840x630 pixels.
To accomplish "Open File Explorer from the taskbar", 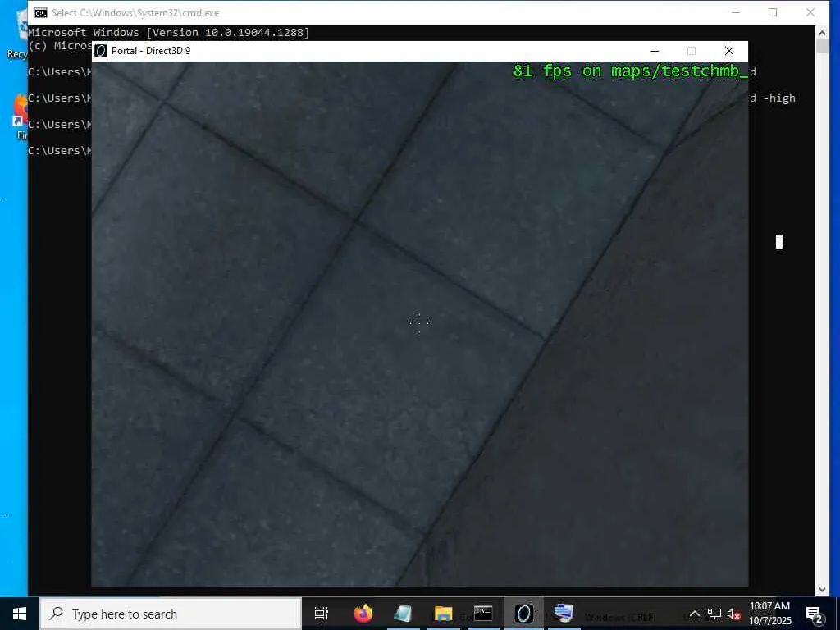I will point(443,614).
